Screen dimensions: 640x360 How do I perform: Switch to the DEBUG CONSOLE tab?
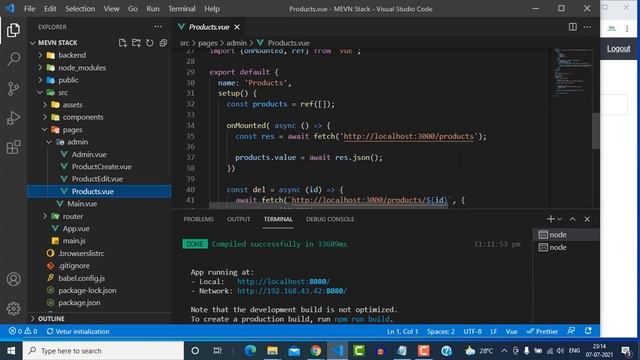tap(330, 219)
